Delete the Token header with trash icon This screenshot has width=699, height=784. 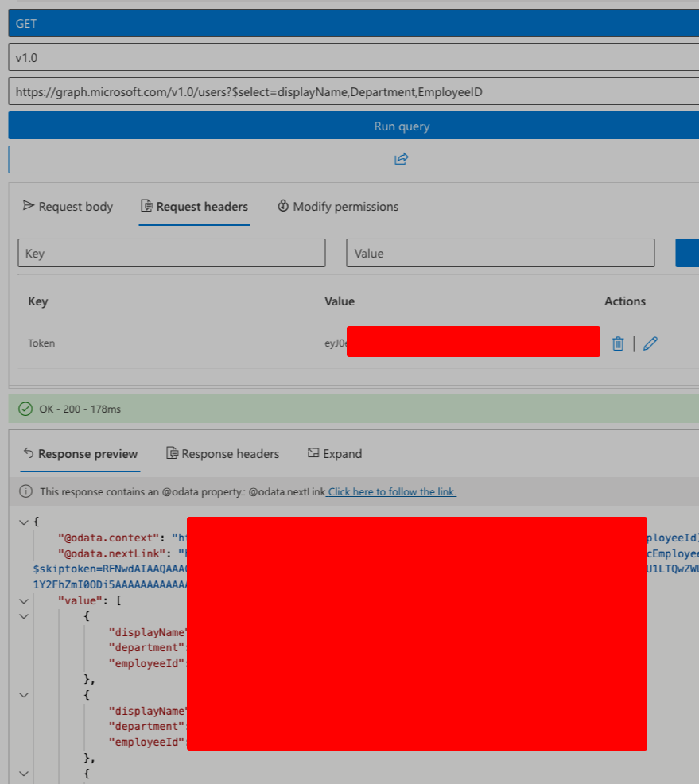coord(618,343)
